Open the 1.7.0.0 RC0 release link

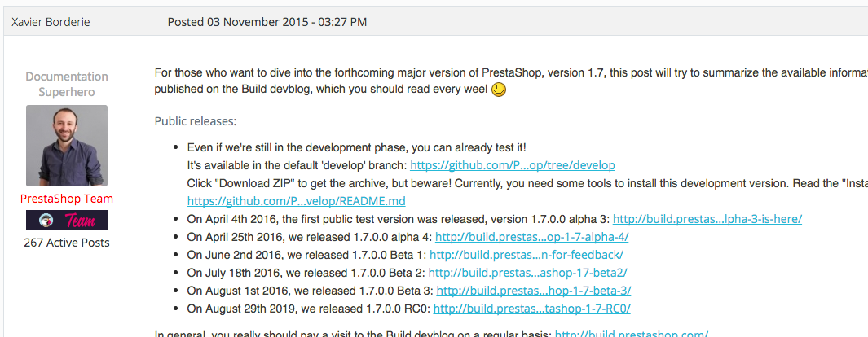(531, 309)
